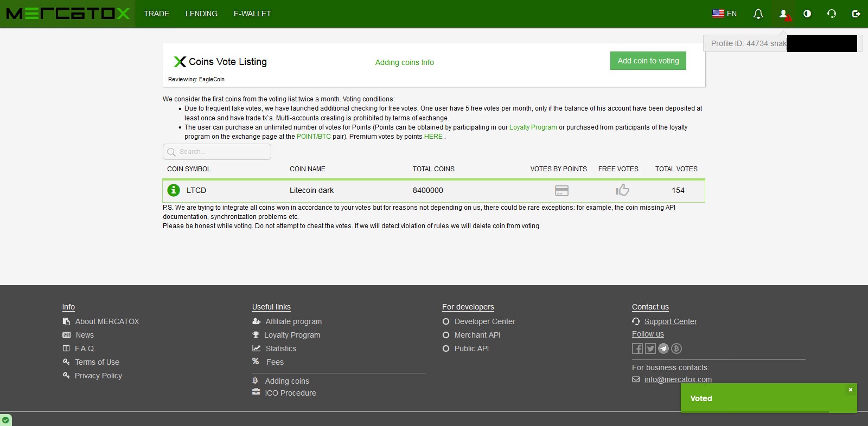Sort by COIN NAME column
Screen dimensions: 868x426
(308, 169)
